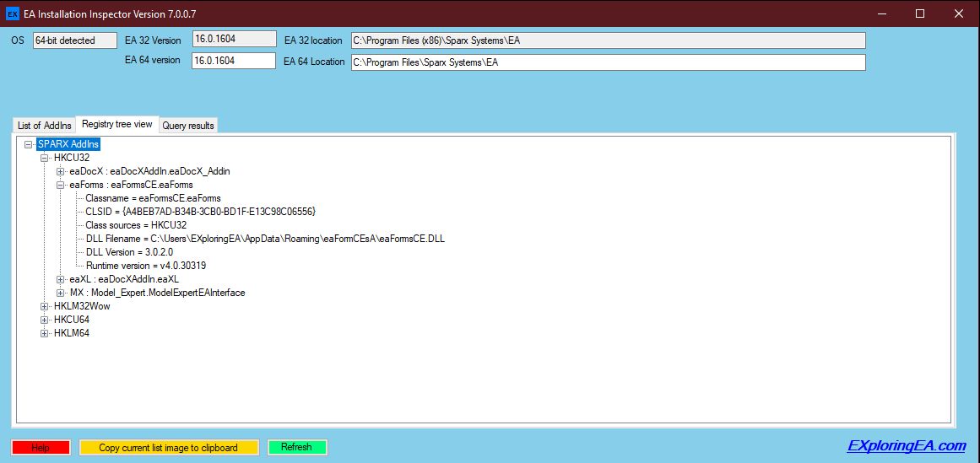Collapse the HKCU32 registry branch
980x463 pixels.
(45, 158)
